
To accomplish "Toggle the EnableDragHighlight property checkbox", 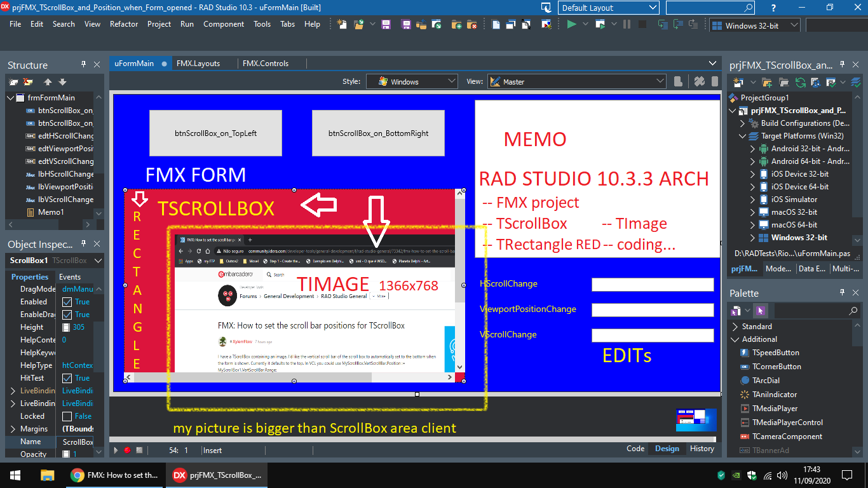I will [x=67, y=315].
